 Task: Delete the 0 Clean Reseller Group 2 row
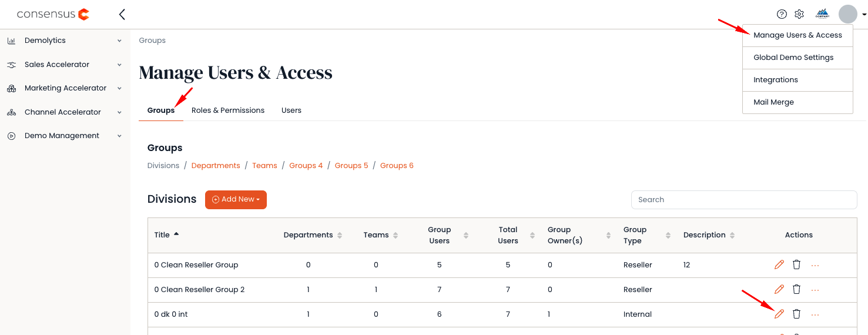click(797, 290)
